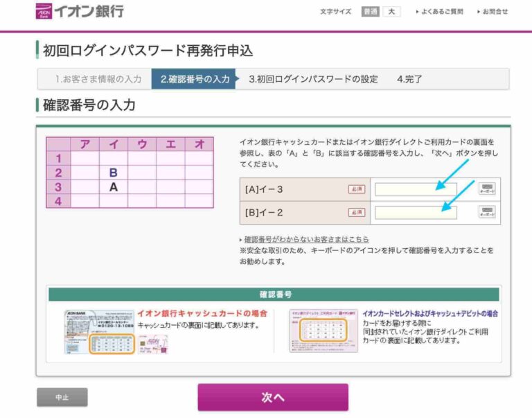Select step 3.初回ログインパスワードの設定
Viewport: 532px width, 418px height.
(x=313, y=79)
